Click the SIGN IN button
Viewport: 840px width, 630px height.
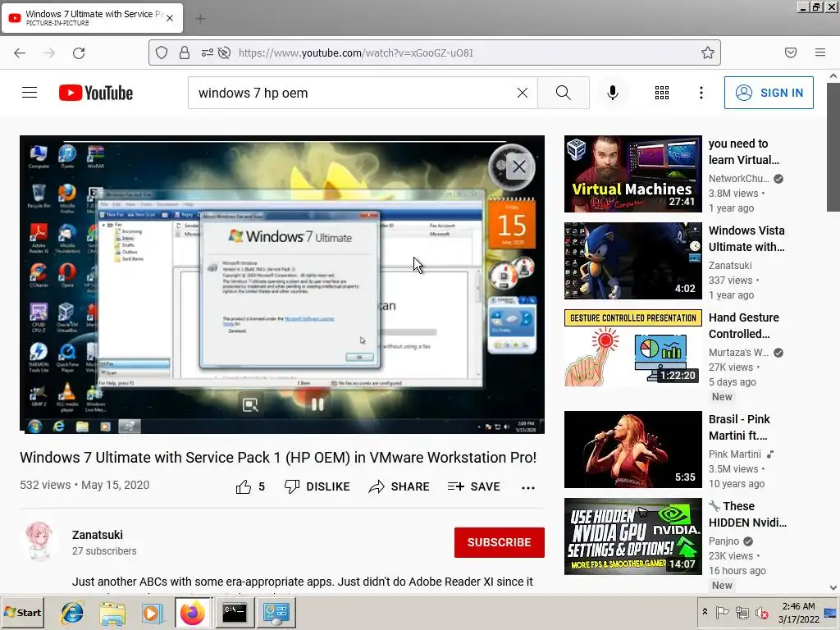(769, 93)
